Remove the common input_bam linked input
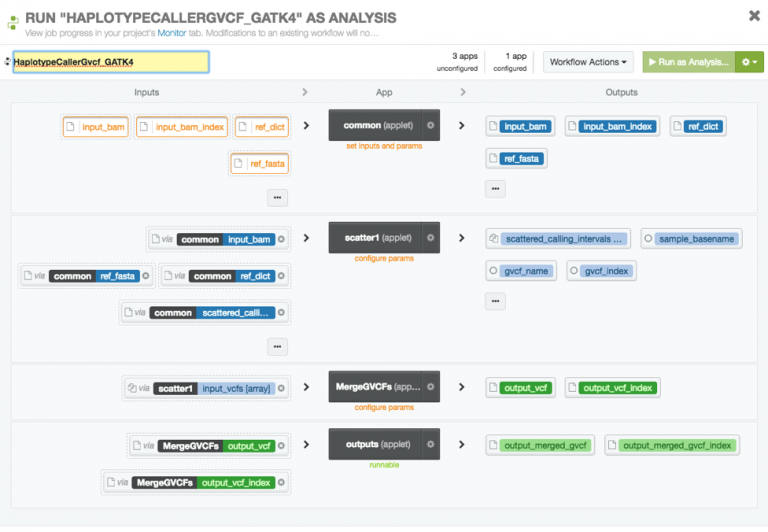Viewport: 768px width, 532px height. pos(281,239)
